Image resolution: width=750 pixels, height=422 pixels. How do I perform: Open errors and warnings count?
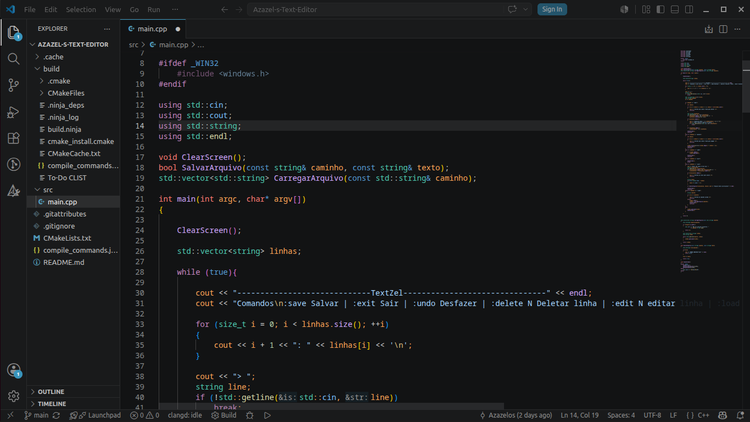pyautogui.click(x=144, y=415)
